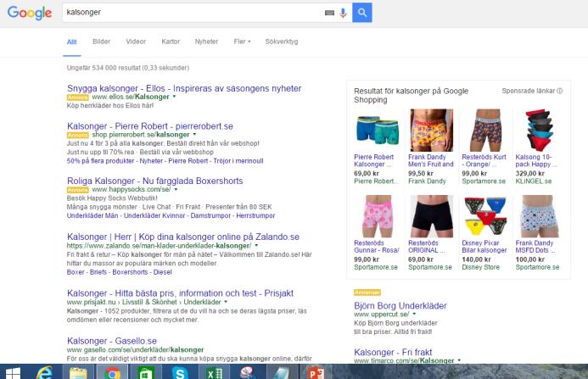Click the Resteröds Gunnar Rosa product image
Image resolution: width=588 pixels, height=379 pixels.
click(377, 216)
